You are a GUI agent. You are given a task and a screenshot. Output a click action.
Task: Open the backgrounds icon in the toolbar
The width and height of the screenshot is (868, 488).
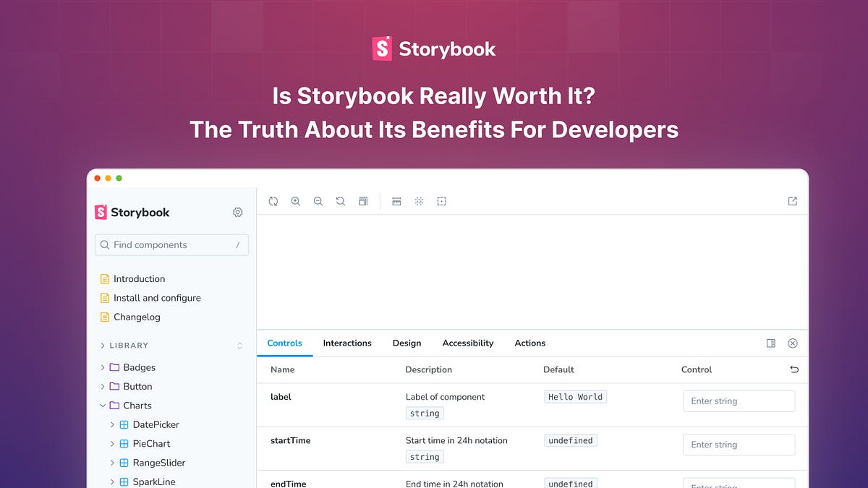(363, 201)
